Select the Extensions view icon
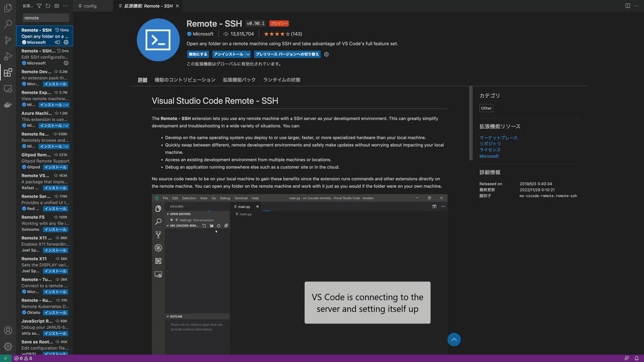644x362 pixels. (8, 72)
